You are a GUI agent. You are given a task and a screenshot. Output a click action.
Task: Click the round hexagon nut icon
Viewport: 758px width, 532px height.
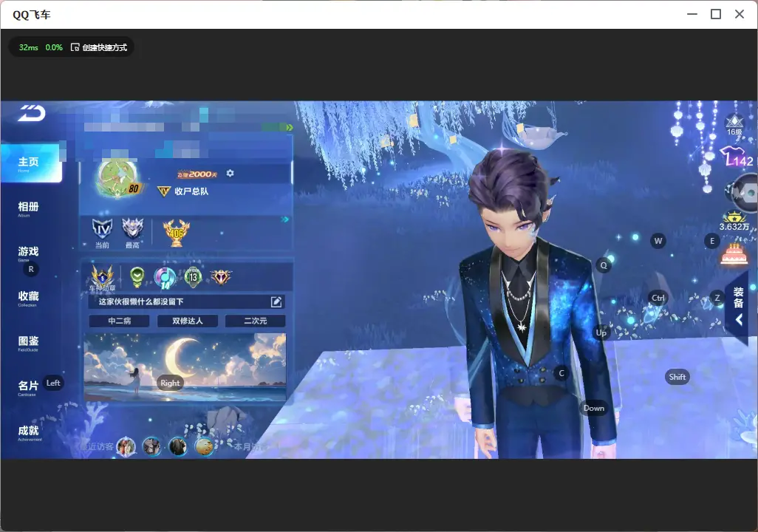tap(745, 193)
